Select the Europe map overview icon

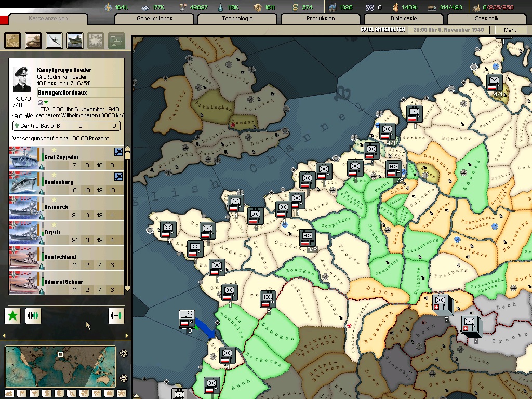(12, 41)
